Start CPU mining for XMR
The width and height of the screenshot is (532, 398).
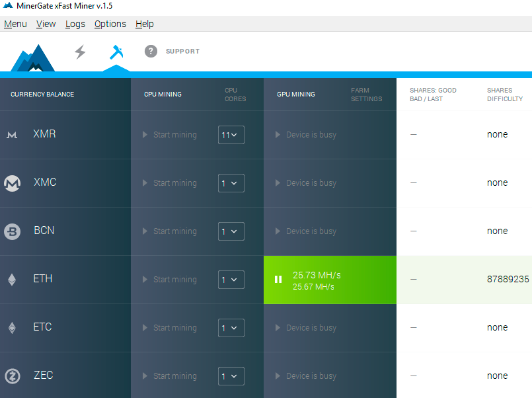click(x=169, y=134)
